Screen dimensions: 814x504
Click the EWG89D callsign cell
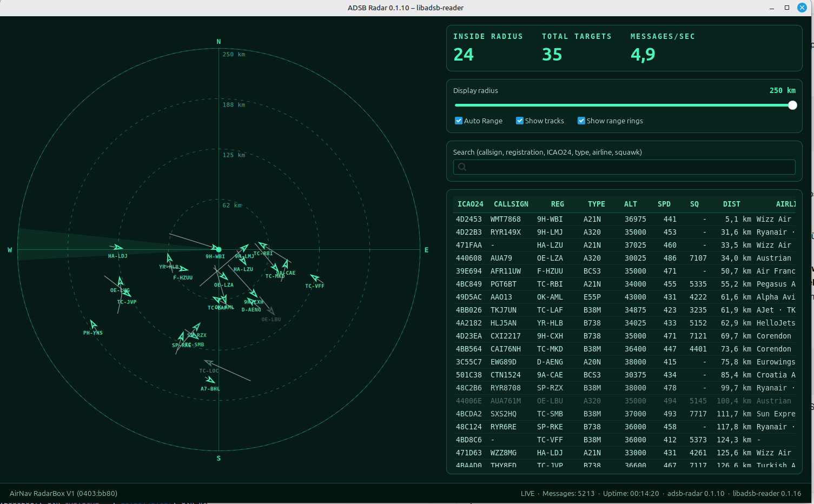point(504,362)
